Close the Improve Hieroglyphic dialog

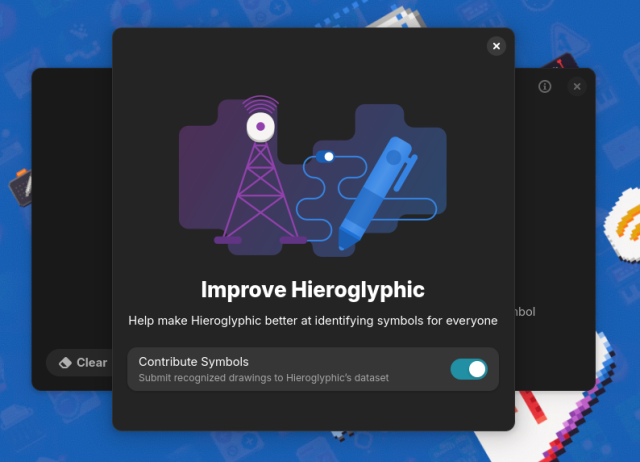click(496, 46)
